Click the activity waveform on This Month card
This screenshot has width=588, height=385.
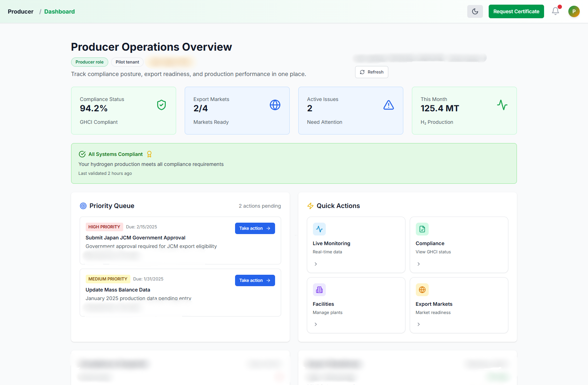click(502, 105)
